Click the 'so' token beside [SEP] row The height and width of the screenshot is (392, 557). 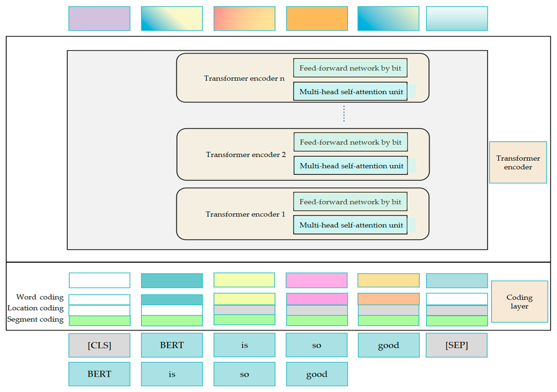[317, 345]
